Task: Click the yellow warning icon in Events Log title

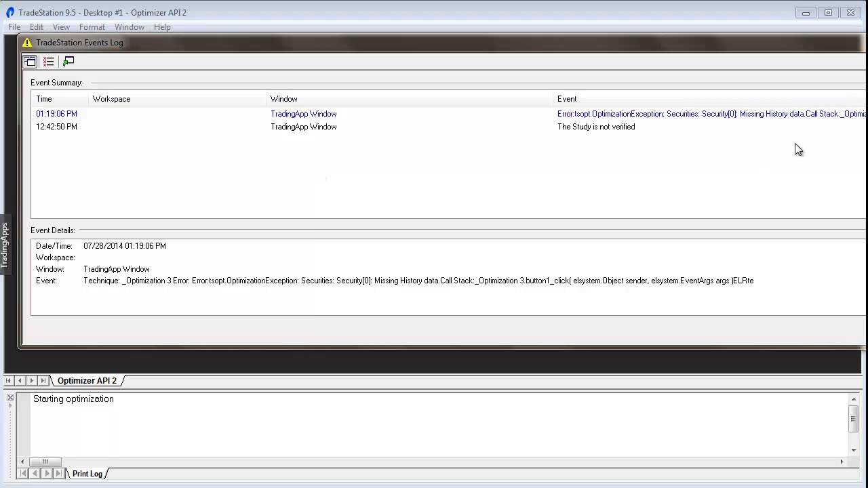Action: 27,42
